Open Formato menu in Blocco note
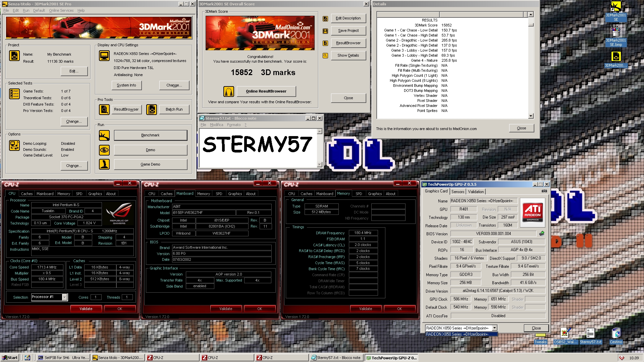 234,125
